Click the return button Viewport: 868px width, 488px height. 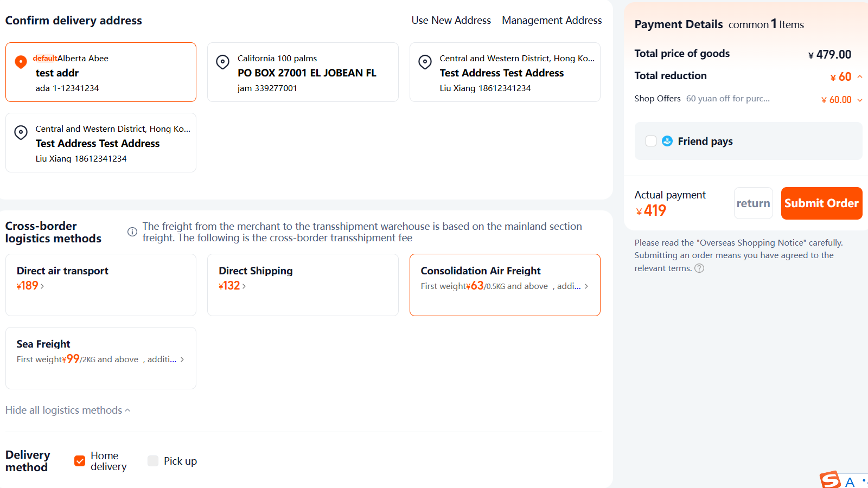click(x=753, y=203)
